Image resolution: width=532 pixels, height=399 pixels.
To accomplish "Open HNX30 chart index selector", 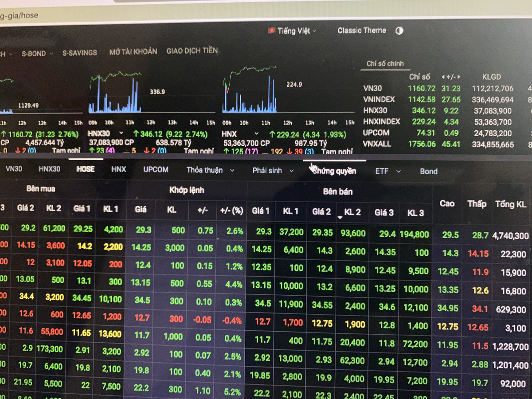I will point(121,133).
